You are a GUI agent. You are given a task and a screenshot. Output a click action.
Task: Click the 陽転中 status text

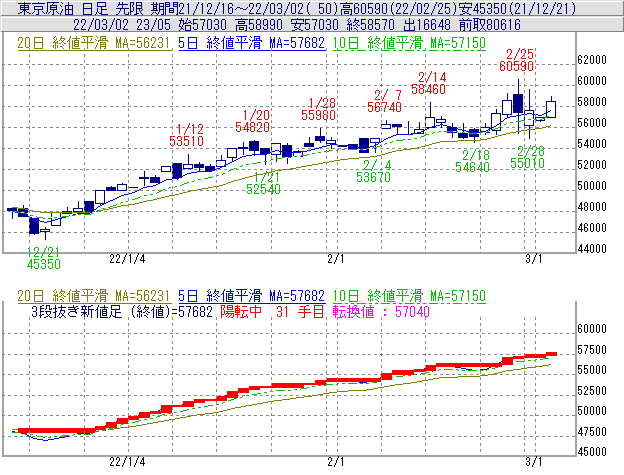tap(241, 311)
